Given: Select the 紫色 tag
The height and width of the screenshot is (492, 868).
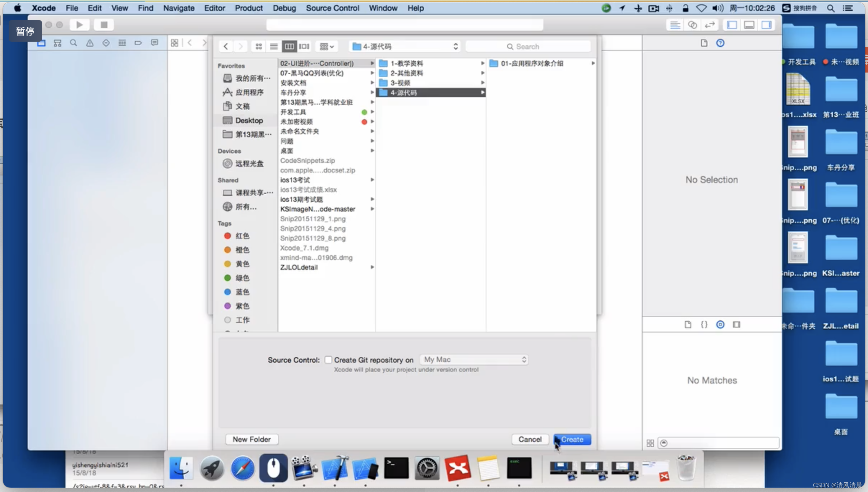Looking at the screenshot, I should (x=237, y=306).
